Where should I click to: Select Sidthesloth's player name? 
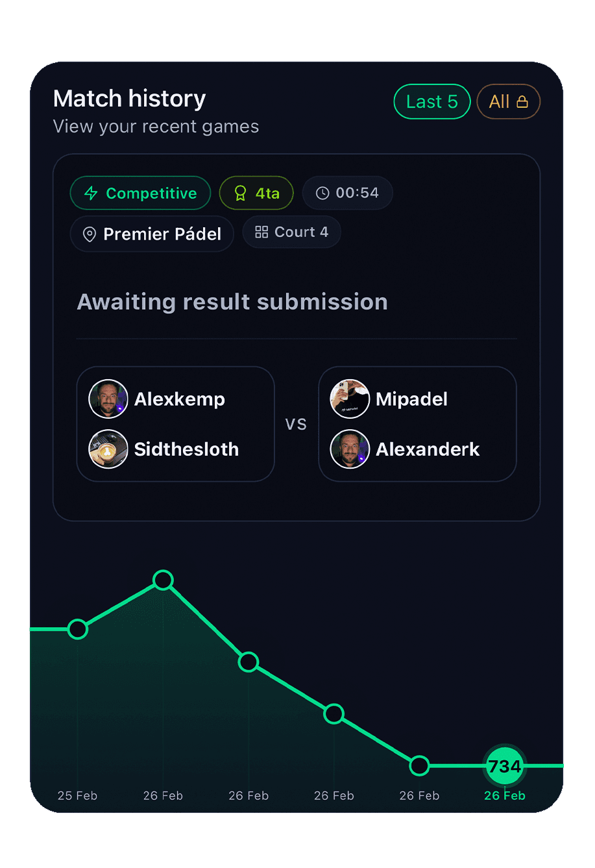tap(186, 449)
